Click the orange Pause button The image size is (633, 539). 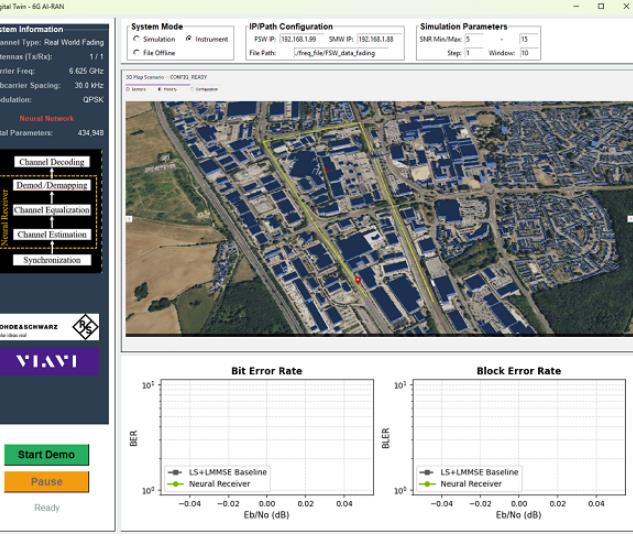pyautogui.click(x=46, y=482)
